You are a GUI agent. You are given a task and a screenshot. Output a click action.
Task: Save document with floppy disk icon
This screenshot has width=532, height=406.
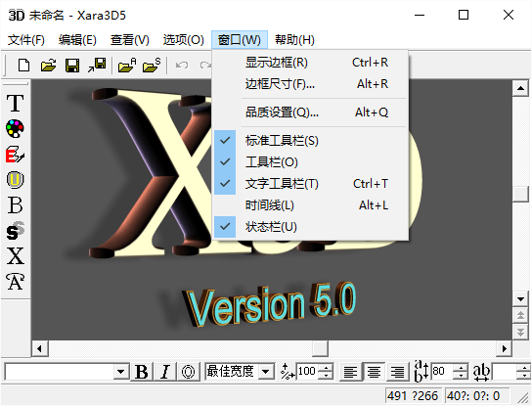72,65
